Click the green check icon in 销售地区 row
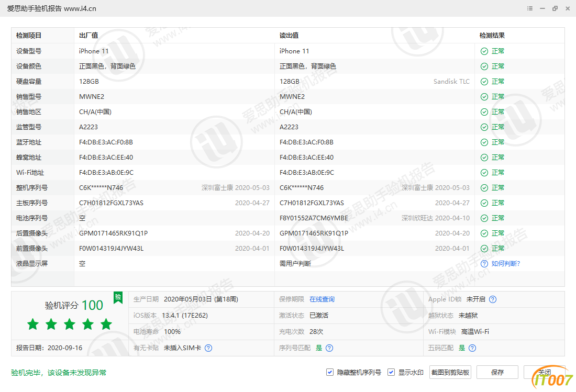The height and width of the screenshot is (392, 576). [484, 112]
